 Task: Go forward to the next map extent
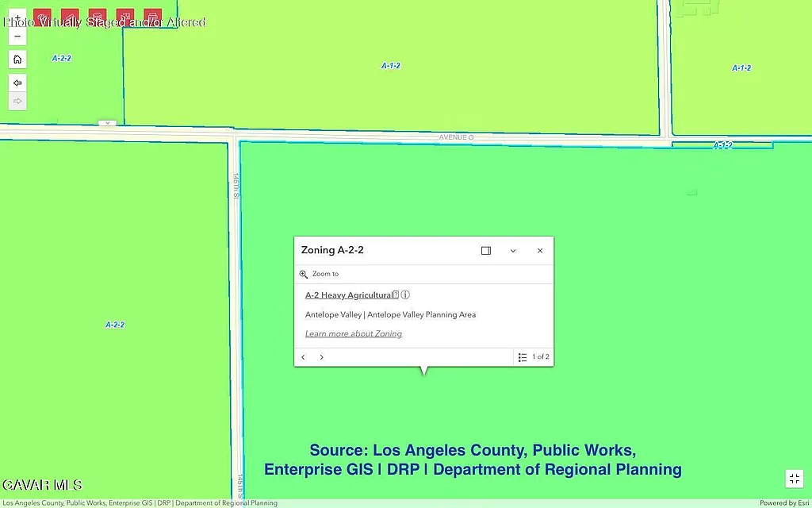17,101
